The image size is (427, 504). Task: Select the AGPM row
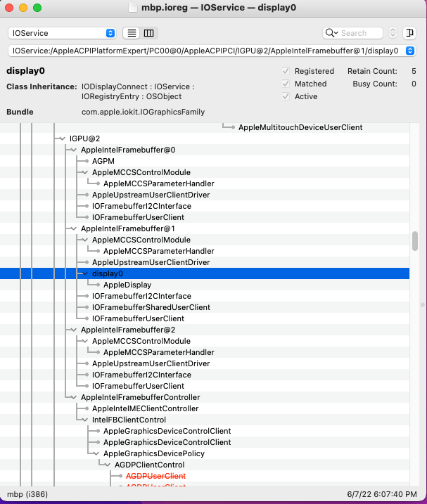click(x=205, y=161)
